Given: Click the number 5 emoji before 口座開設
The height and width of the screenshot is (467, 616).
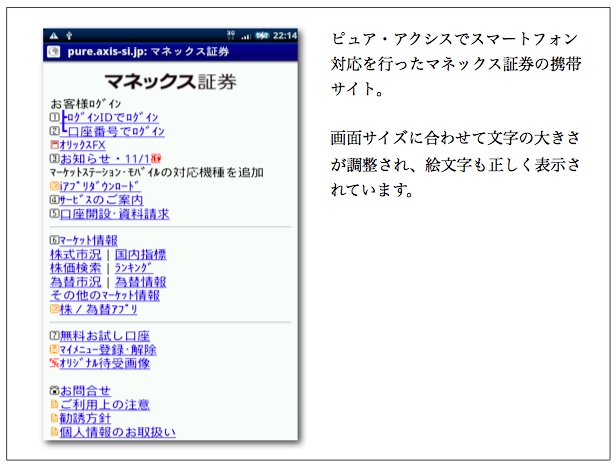Looking at the screenshot, I should (55, 213).
